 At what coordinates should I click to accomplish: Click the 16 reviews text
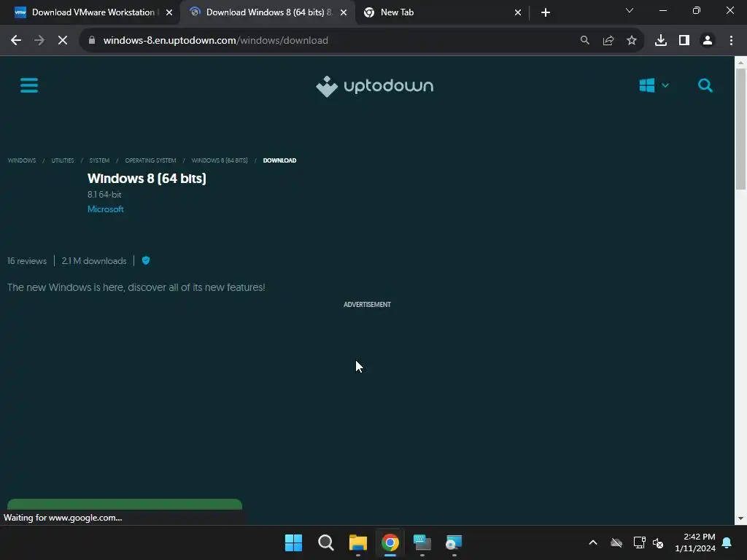click(27, 261)
